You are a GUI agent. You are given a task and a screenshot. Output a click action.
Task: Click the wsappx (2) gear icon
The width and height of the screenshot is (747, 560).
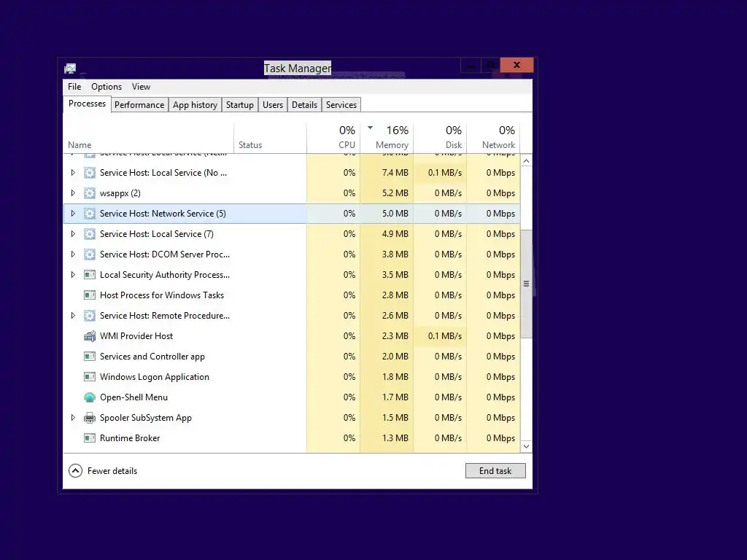pyautogui.click(x=90, y=193)
